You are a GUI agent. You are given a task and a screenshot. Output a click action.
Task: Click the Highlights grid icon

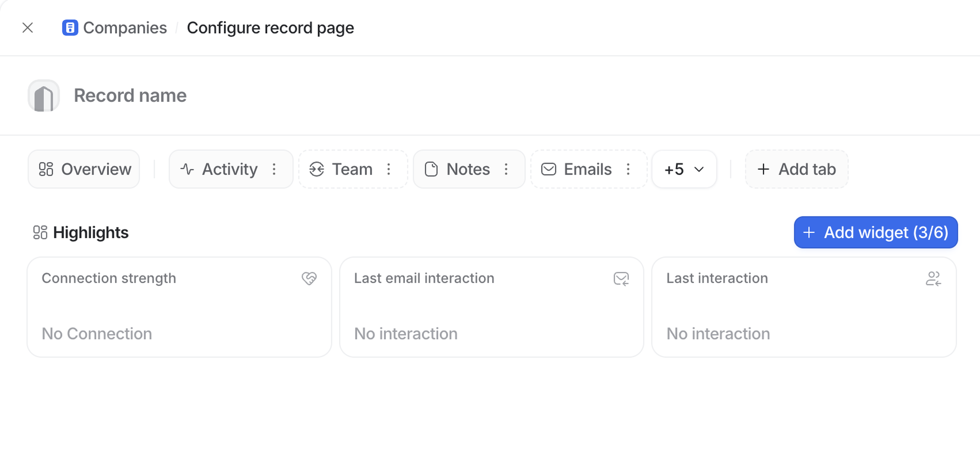(x=40, y=233)
